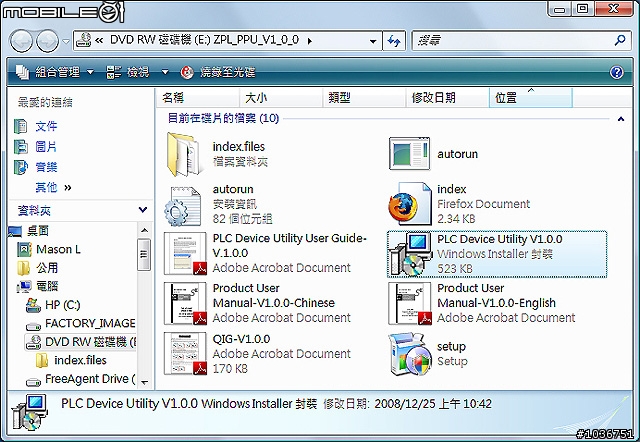Collapse the 資料夾 folders pane chevron

tap(143, 210)
